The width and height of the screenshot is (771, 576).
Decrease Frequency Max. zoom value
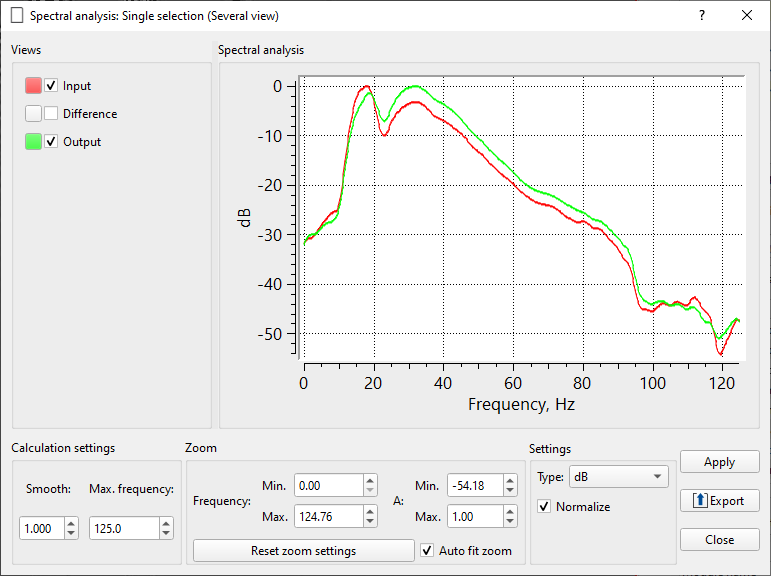click(x=370, y=522)
